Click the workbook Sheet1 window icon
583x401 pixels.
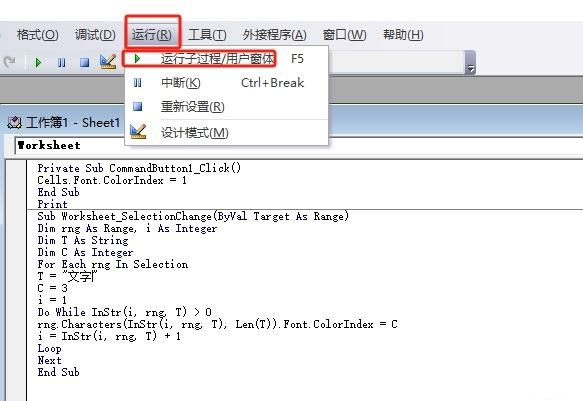click(x=15, y=123)
